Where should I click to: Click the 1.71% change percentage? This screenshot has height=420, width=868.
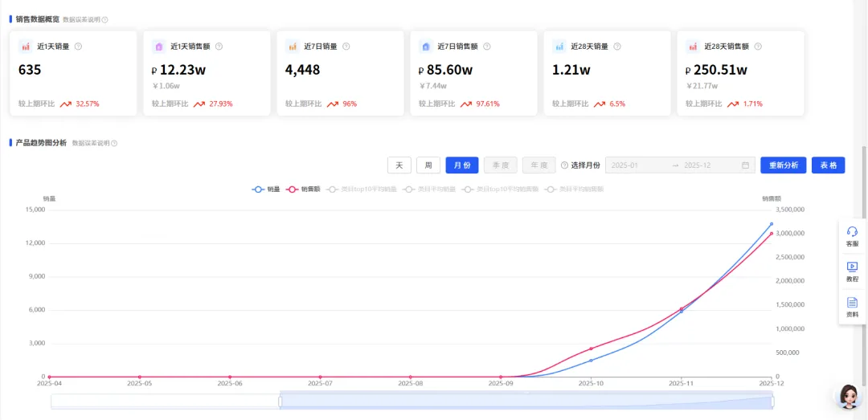click(x=753, y=104)
